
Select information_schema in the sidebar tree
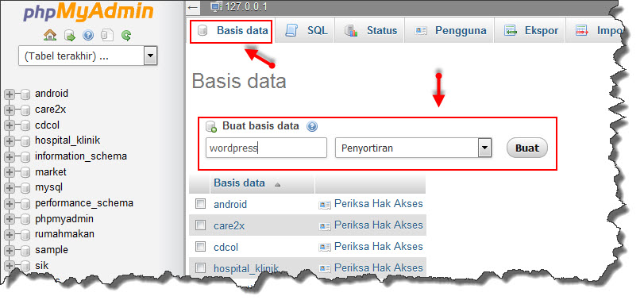coord(80,156)
